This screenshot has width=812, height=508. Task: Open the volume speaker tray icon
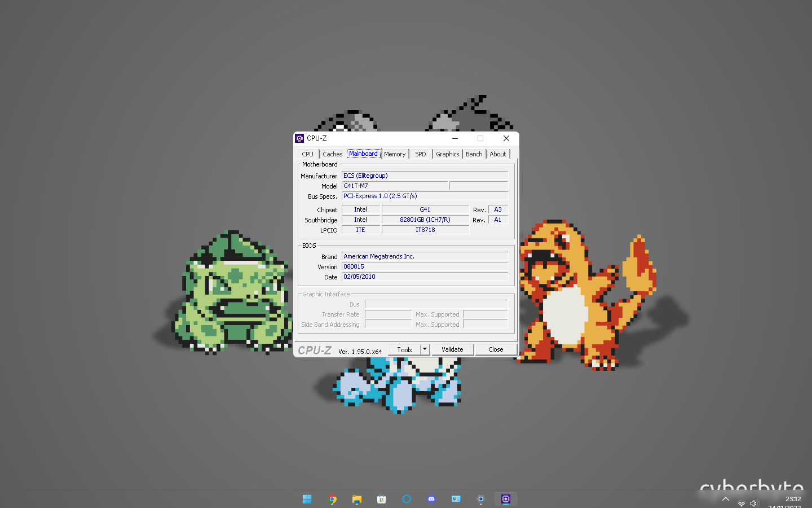(x=754, y=503)
